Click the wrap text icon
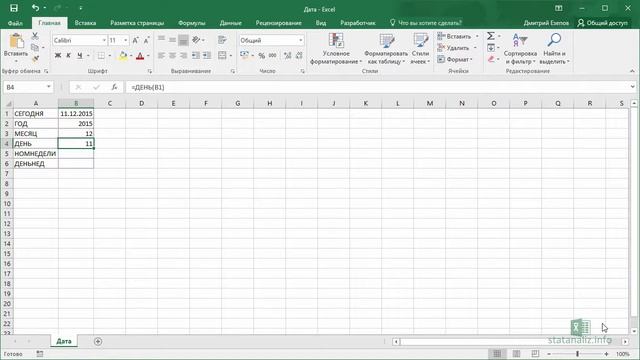This screenshot has width=640, height=360. 222,40
